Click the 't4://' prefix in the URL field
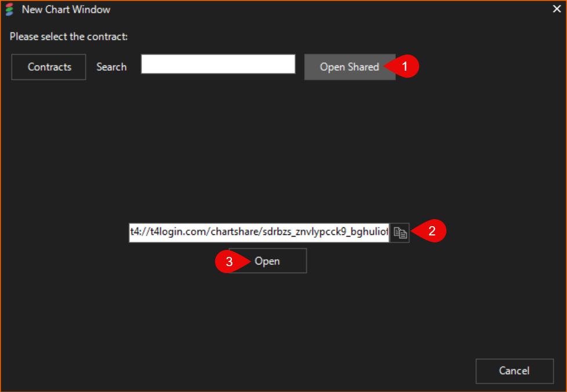Screen dimensions: 567x392 [136, 233]
